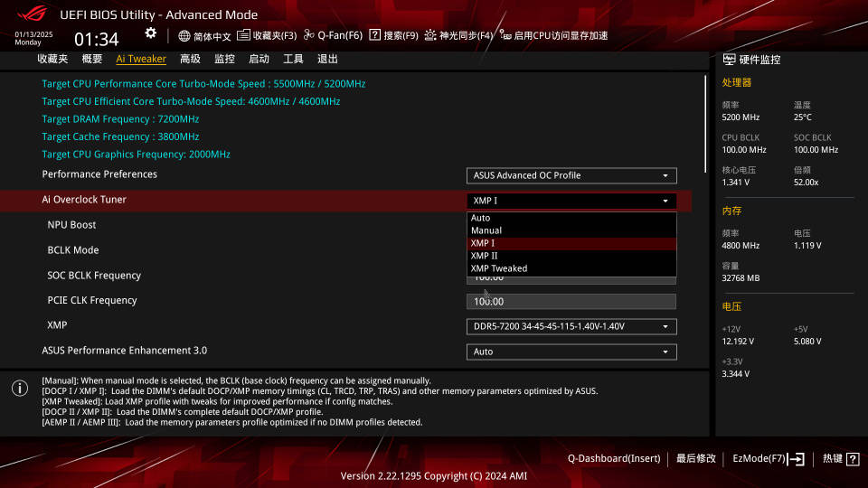Open 最后修改 last modified list
The height and width of the screenshot is (488, 868).
(696, 459)
